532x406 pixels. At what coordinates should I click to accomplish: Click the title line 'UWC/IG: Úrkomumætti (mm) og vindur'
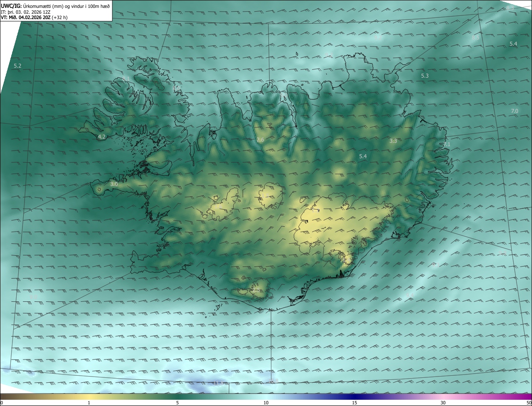point(55,6)
